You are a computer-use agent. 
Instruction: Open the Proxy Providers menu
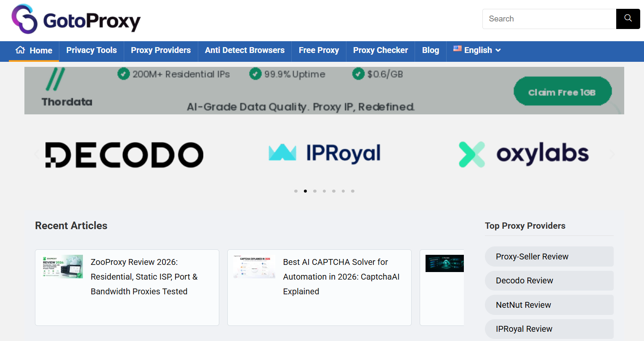click(161, 50)
